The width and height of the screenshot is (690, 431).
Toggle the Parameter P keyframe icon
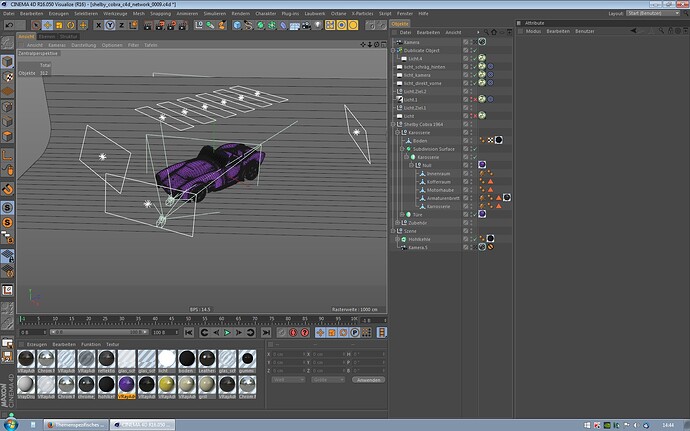(x=355, y=332)
